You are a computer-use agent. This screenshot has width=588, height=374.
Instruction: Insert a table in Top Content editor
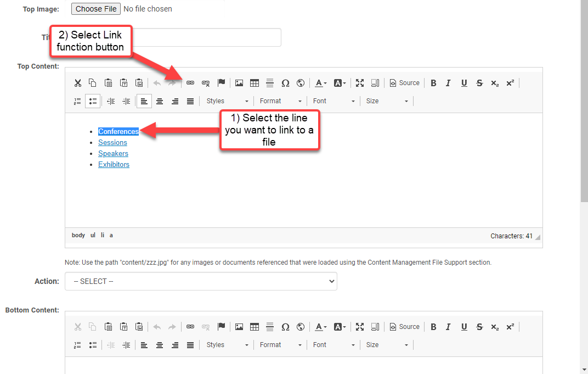(255, 83)
